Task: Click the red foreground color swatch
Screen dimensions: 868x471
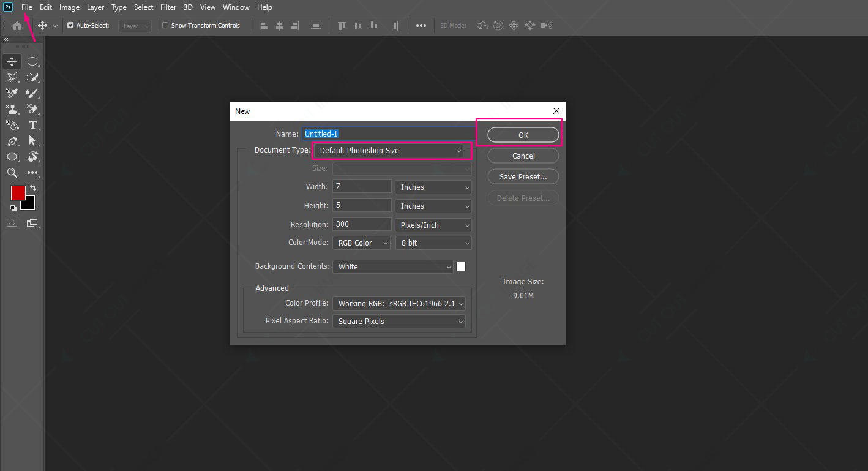Action: coord(18,193)
